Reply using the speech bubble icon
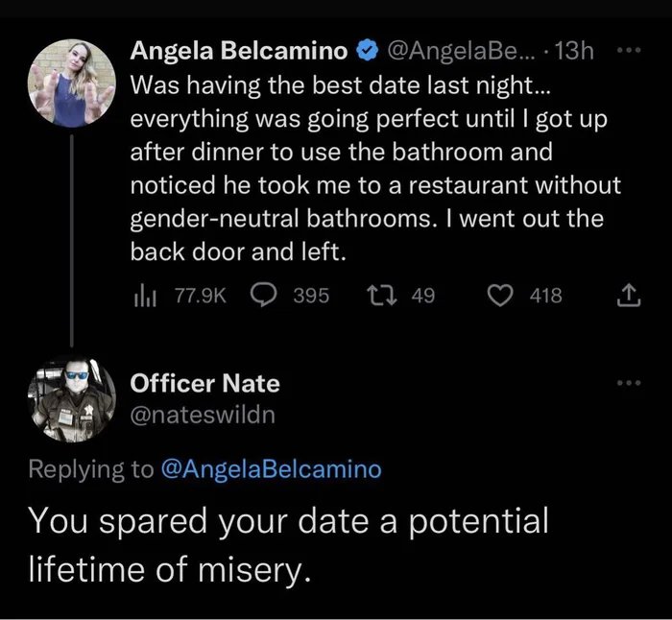Screen dimensions: 672x620 click(264, 296)
